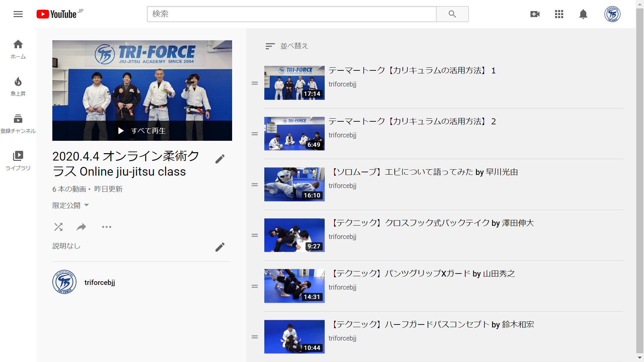Open ソロムーブ エビについて語ってみた video title

[x=423, y=172]
